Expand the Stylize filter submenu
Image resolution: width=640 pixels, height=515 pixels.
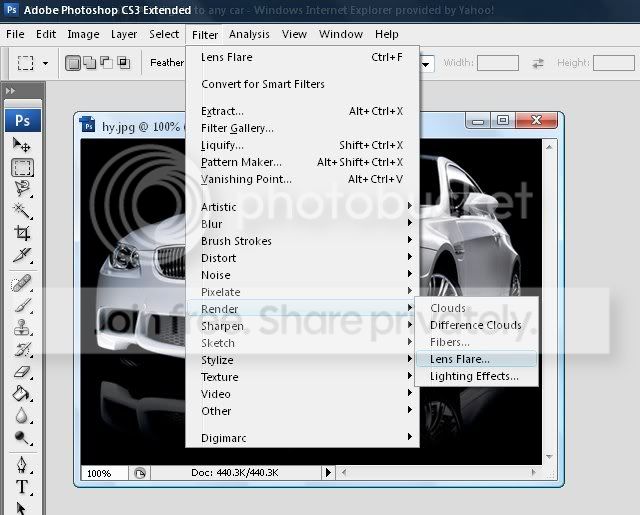coord(303,360)
